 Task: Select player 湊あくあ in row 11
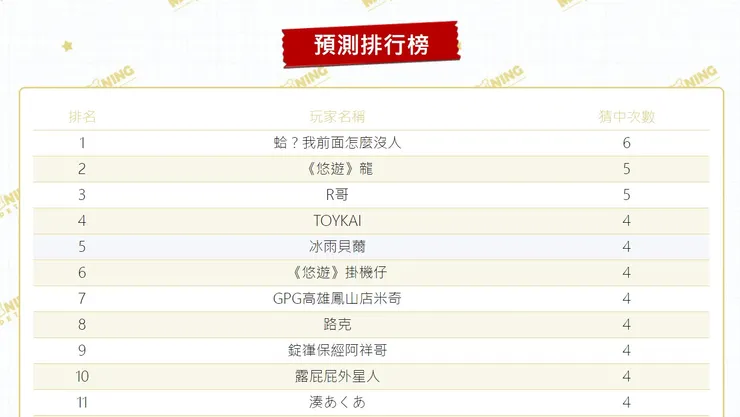click(337, 402)
